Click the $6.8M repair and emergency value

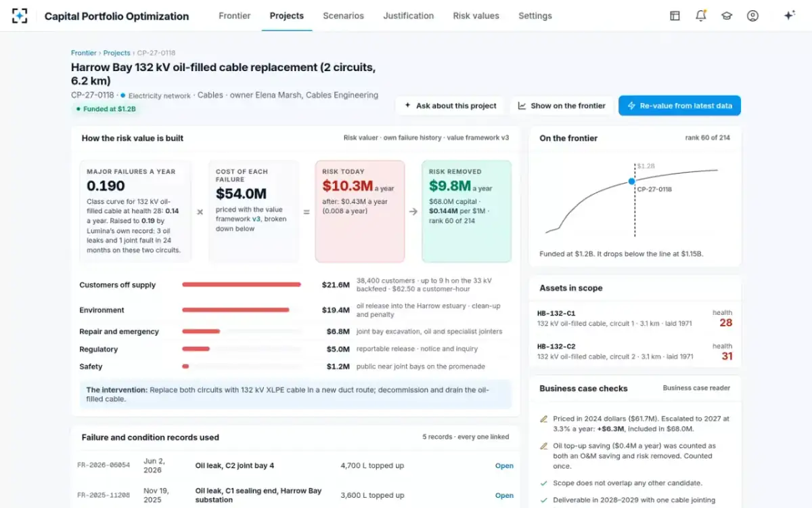(338, 331)
